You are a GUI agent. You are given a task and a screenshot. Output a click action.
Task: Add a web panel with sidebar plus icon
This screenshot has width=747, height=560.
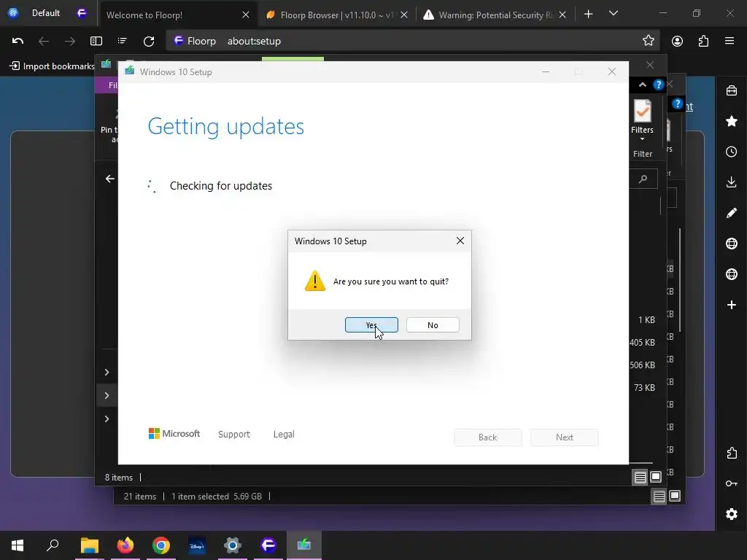731,305
